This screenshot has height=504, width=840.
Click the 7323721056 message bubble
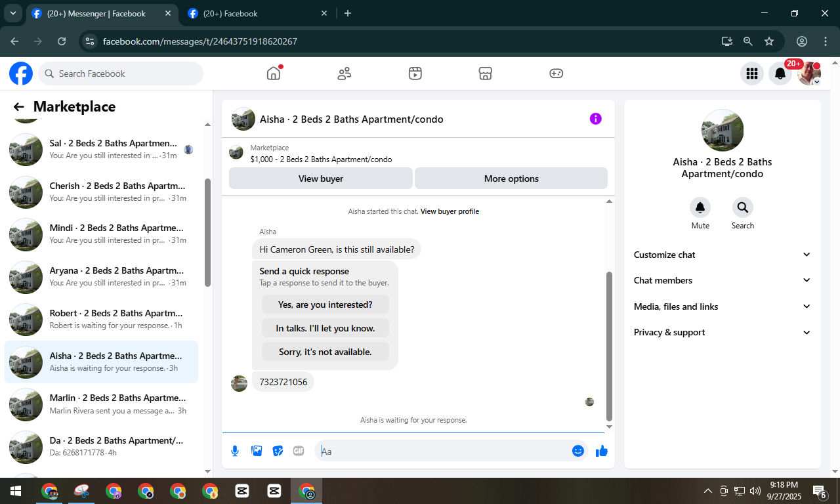coord(283,382)
